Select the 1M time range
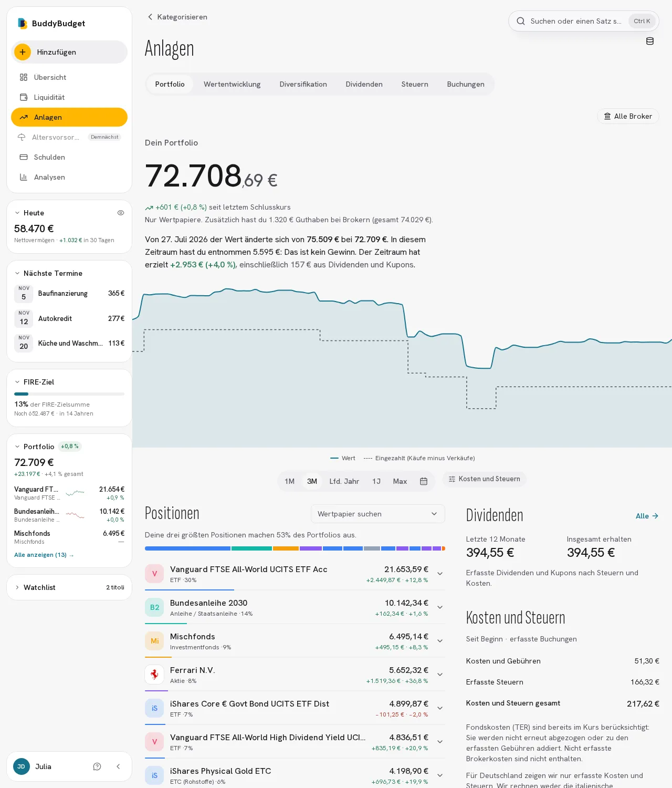 (x=290, y=481)
